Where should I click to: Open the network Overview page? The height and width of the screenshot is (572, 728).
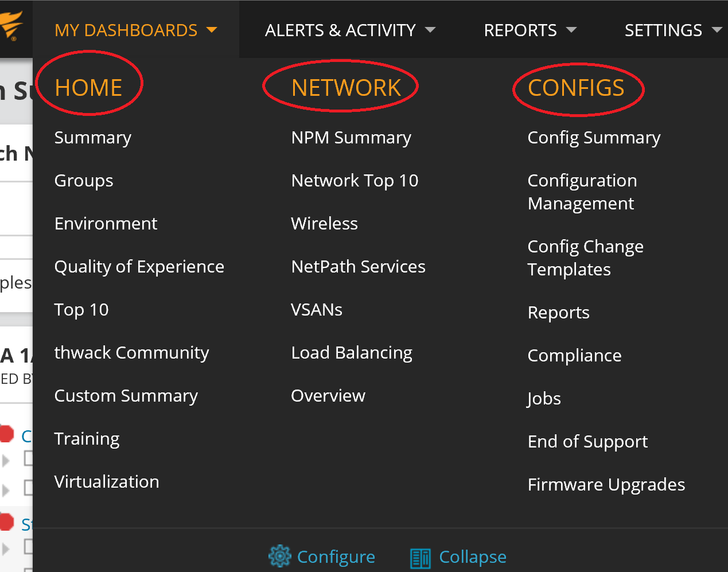click(x=328, y=395)
